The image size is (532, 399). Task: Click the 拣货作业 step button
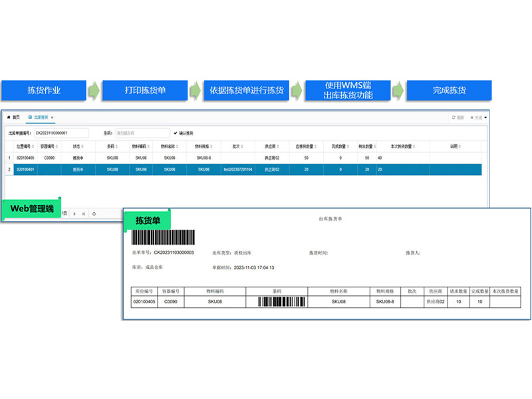pyautogui.click(x=44, y=90)
